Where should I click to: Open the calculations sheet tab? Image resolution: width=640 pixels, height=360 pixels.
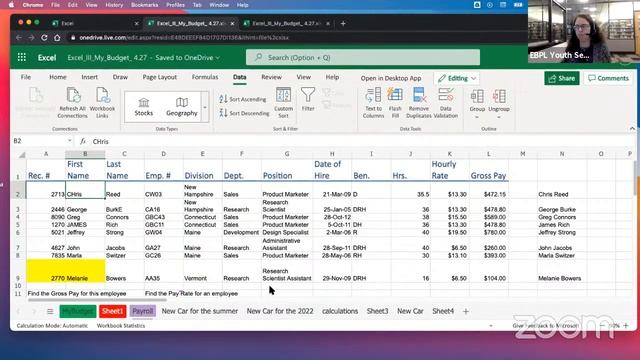340,311
